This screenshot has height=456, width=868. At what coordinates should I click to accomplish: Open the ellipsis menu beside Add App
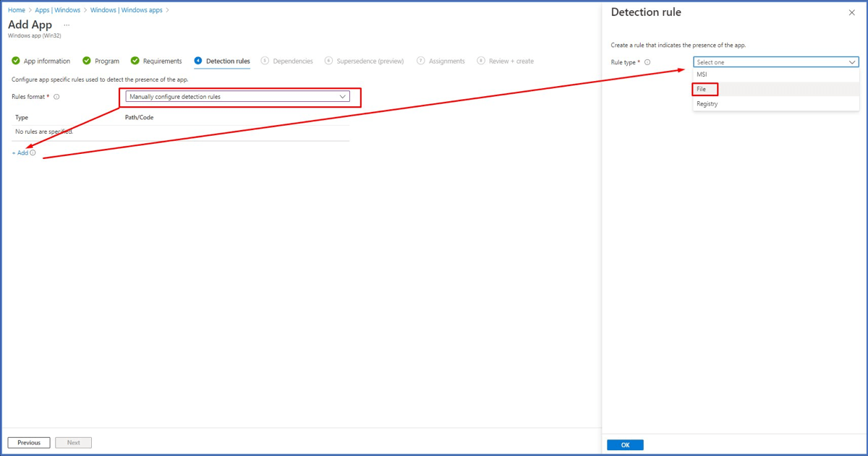(67, 25)
